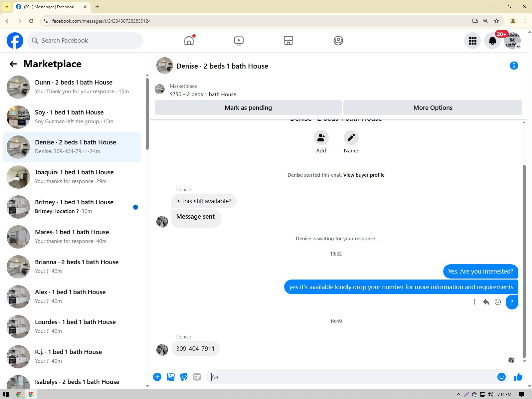Choose a GIF from the composer

point(197,377)
